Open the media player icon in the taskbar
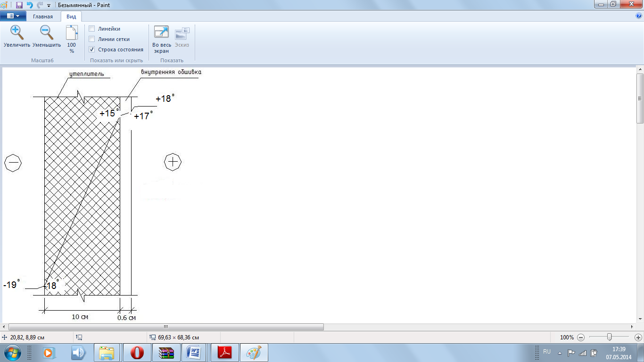Screen dimensions: 644x362 click(49, 353)
